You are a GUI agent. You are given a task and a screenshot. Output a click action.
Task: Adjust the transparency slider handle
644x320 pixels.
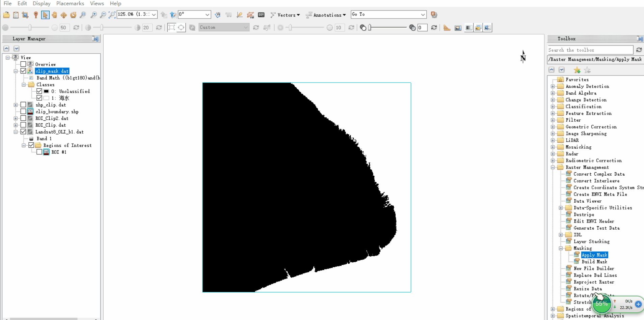[x=370, y=28]
